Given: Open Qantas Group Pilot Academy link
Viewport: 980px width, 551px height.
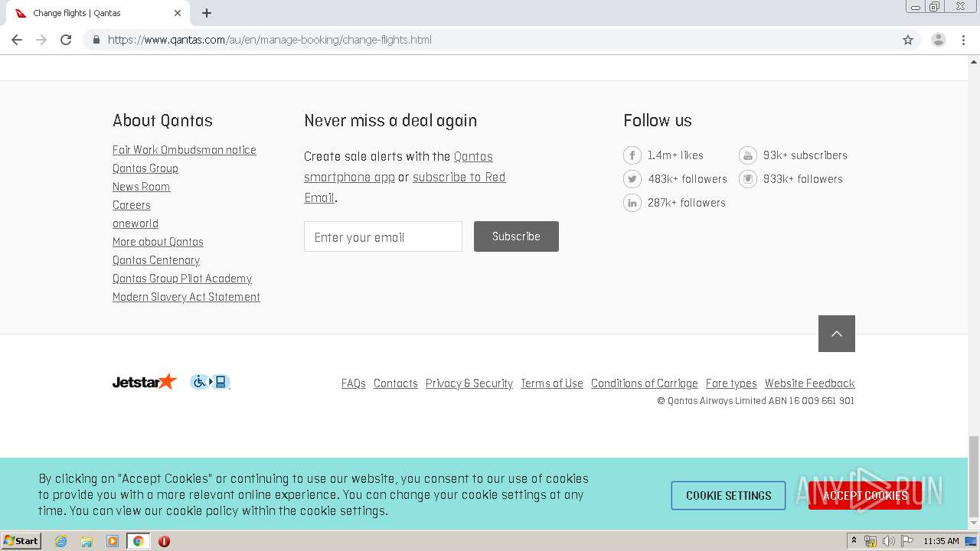Looking at the screenshot, I should point(182,279).
